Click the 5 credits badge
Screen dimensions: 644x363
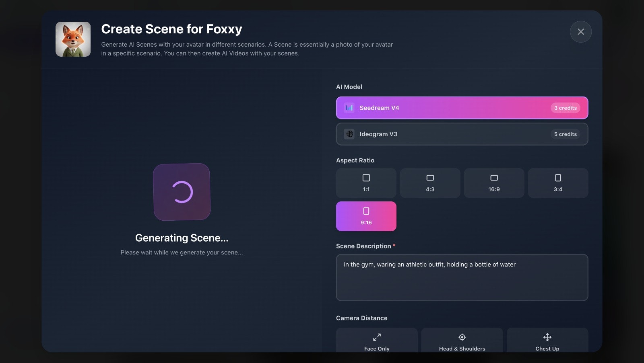click(x=565, y=134)
